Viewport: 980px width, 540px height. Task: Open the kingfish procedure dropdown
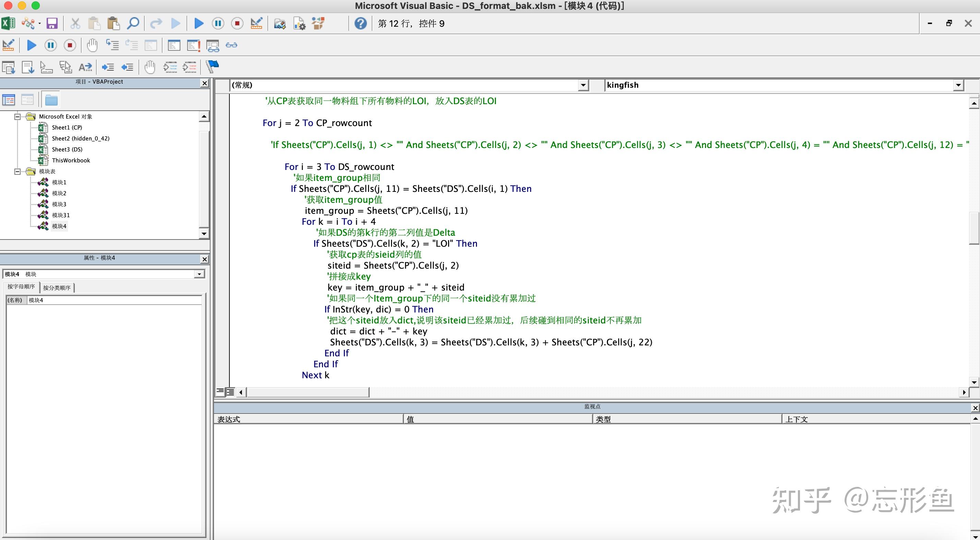(958, 85)
